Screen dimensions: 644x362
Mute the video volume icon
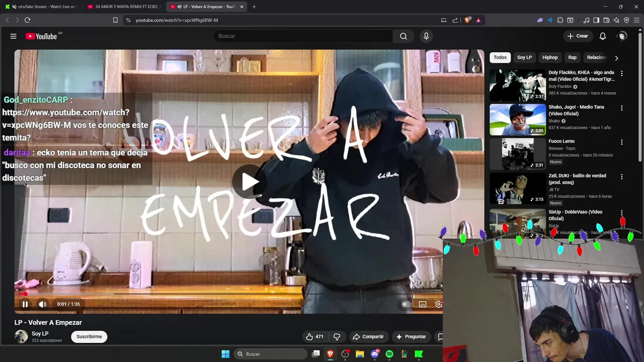click(x=43, y=304)
